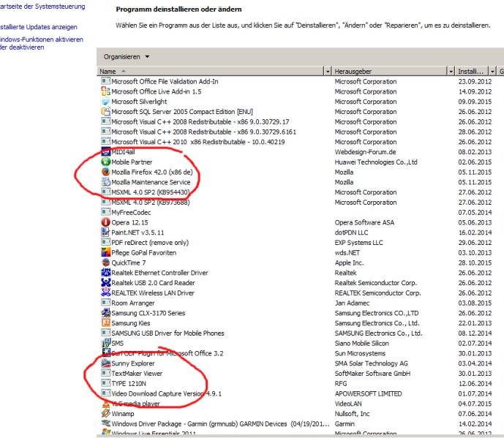The width and height of the screenshot is (504, 438).
Task: Click the Room Arranger icon
Action: (106, 303)
